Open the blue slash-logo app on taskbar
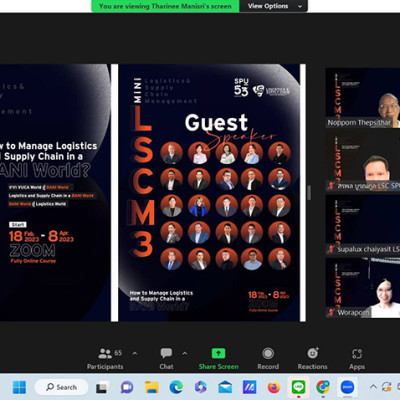400x400 pixels. (249, 387)
